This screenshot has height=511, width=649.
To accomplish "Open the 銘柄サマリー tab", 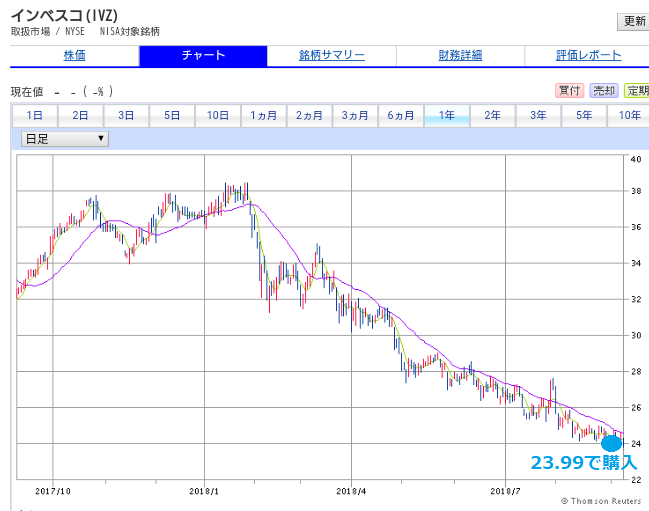I will coord(331,56).
